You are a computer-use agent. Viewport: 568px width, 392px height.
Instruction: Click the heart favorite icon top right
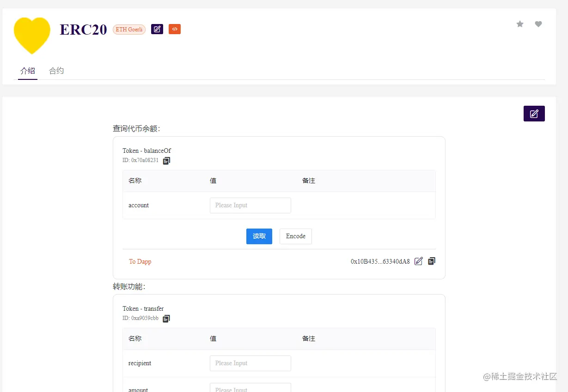[538, 24]
